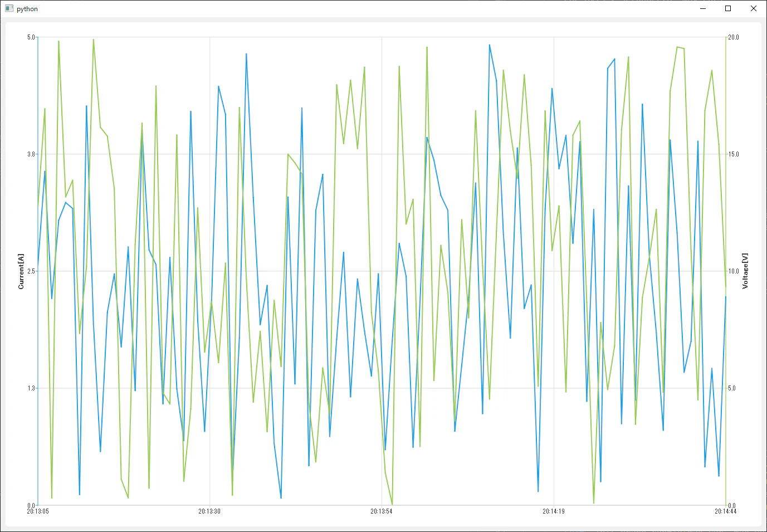Minimize the python chart window
The height and width of the screenshot is (532, 767).
point(703,9)
